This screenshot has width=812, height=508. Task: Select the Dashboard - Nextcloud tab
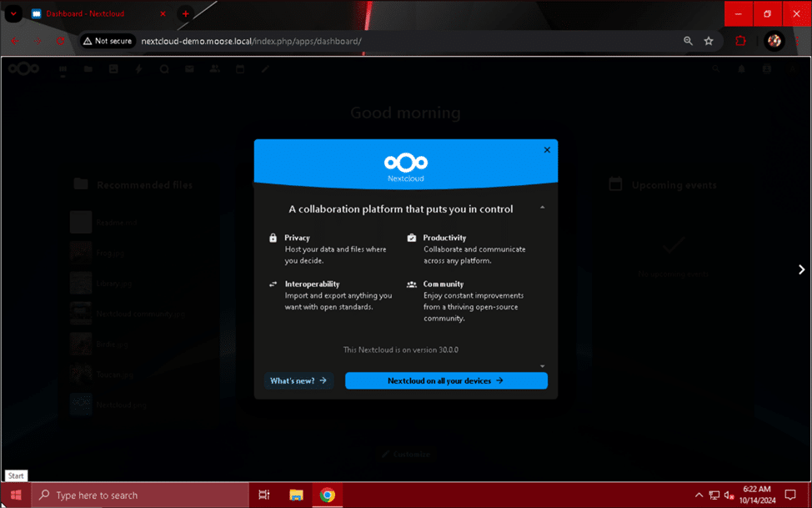[x=98, y=14]
